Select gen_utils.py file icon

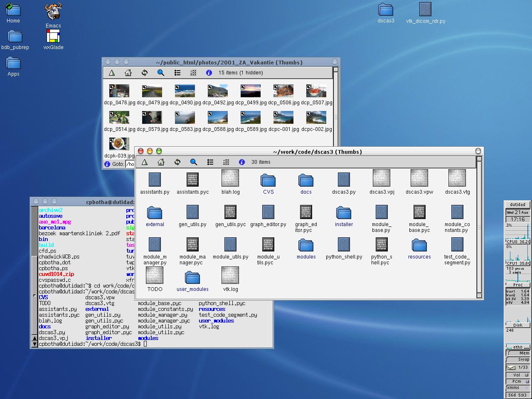[x=192, y=212]
